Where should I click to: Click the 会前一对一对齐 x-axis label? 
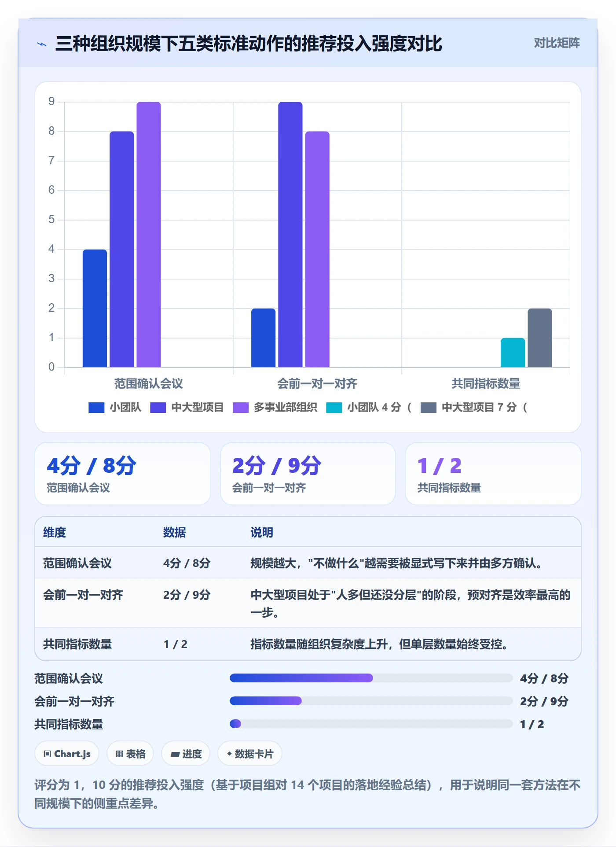317,384
